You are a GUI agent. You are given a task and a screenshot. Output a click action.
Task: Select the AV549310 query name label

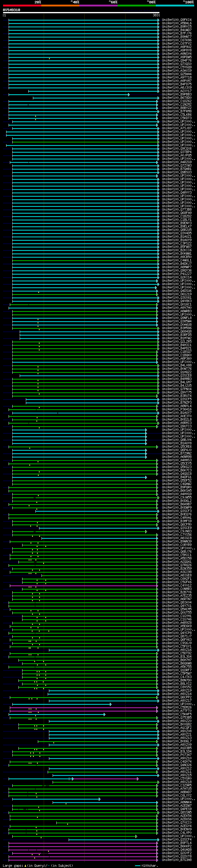11,10
